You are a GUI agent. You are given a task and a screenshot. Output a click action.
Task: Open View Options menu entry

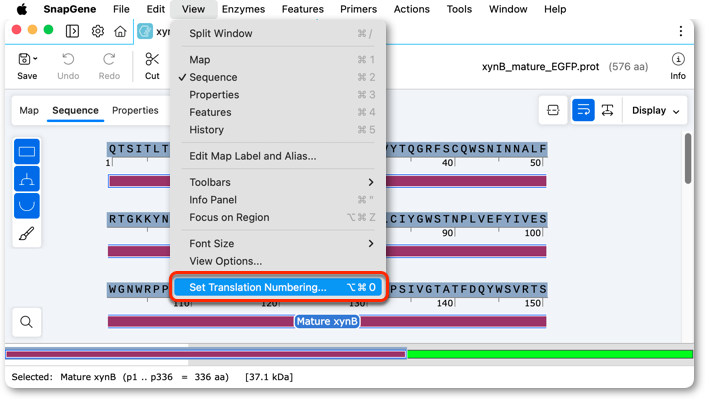pyautogui.click(x=278, y=261)
